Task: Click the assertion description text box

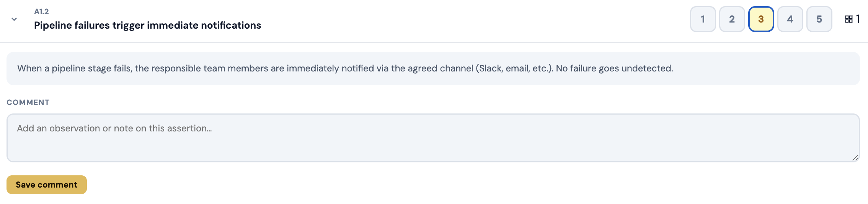Action: 432,68
